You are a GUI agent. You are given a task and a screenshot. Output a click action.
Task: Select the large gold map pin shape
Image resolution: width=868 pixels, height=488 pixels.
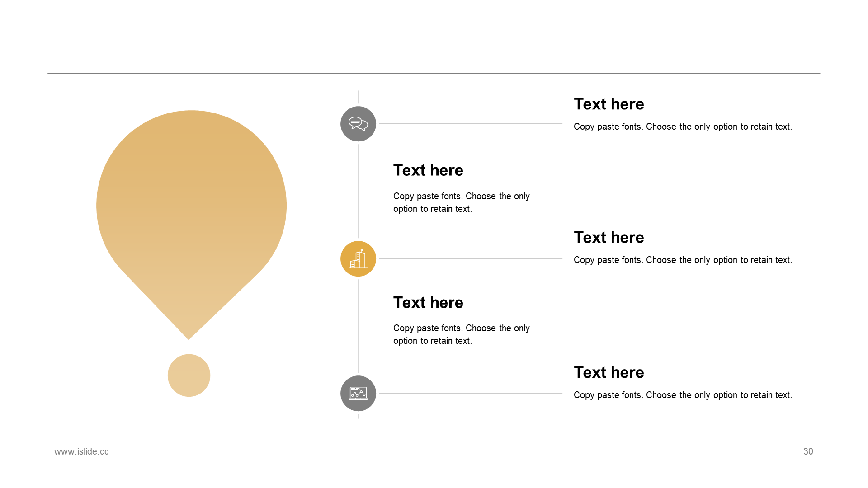click(191, 225)
